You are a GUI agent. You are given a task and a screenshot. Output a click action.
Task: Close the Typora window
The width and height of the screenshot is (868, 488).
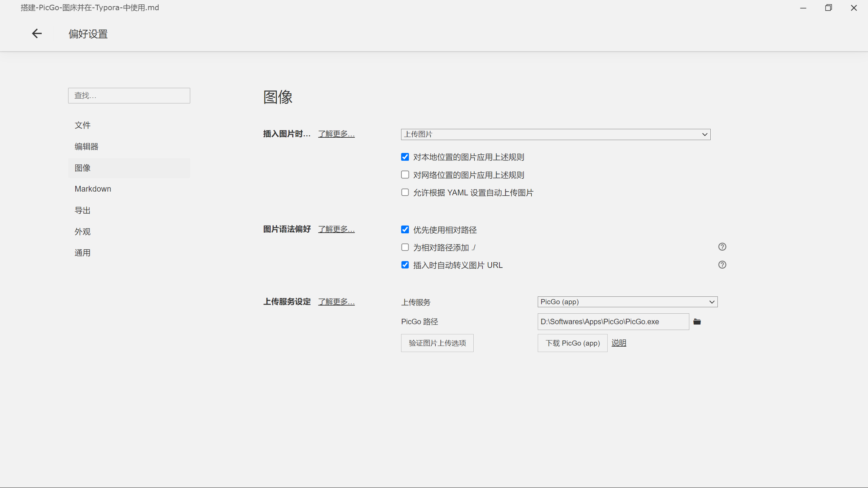854,8
